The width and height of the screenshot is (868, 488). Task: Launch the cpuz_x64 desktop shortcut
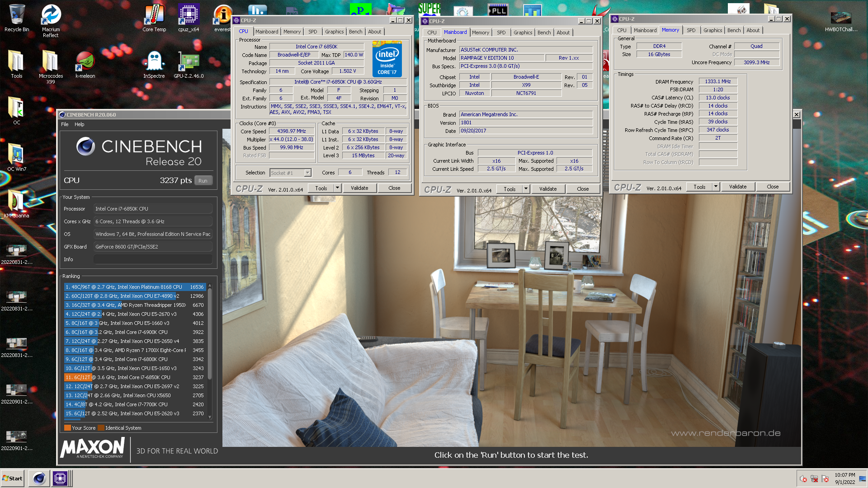coord(189,18)
